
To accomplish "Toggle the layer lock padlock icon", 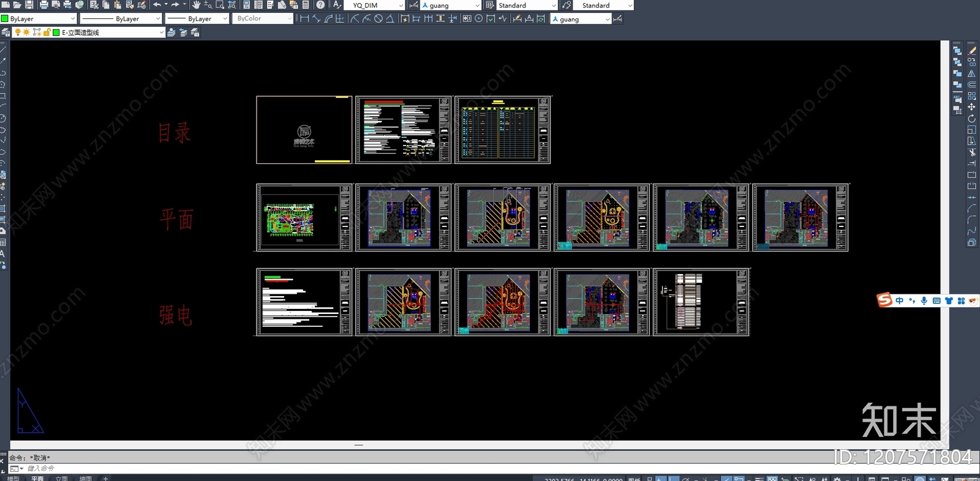I will tap(47, 32).
